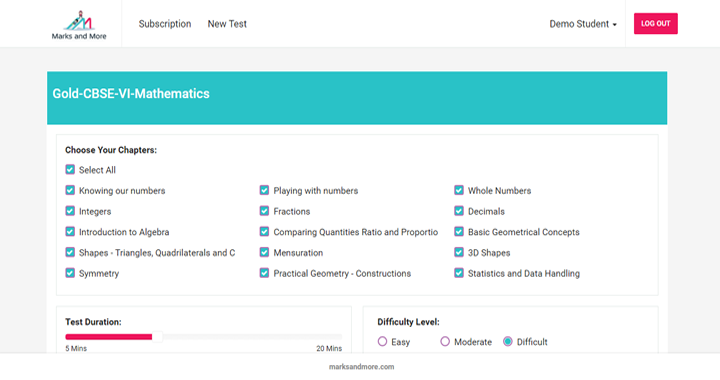Toggle Introduction to Algebra checkbox

[70, 232]
